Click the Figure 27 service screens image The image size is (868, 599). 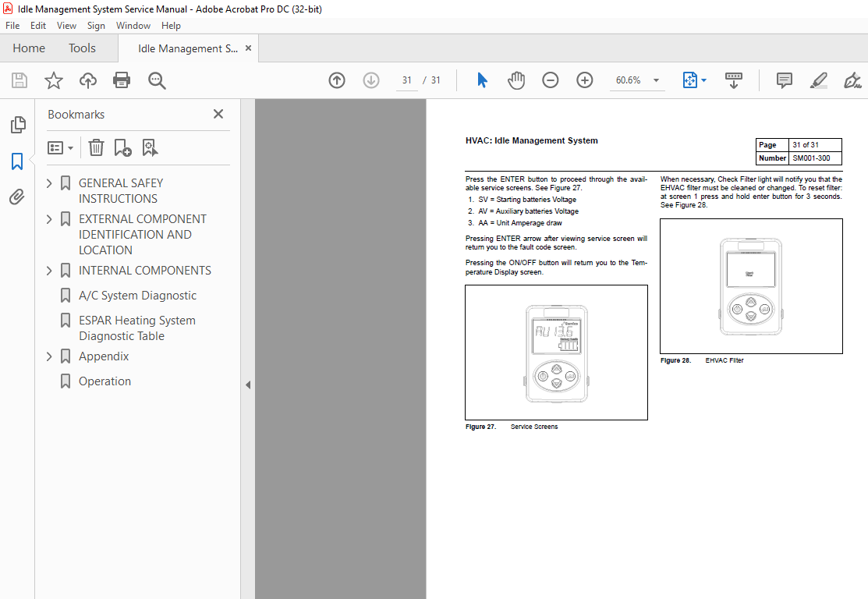[x=556, y=353]
